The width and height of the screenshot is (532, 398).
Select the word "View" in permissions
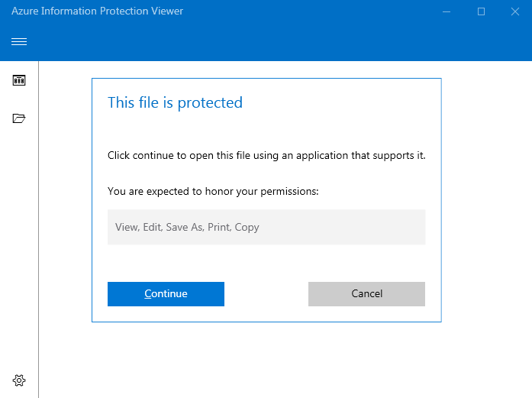click(127, 227)
